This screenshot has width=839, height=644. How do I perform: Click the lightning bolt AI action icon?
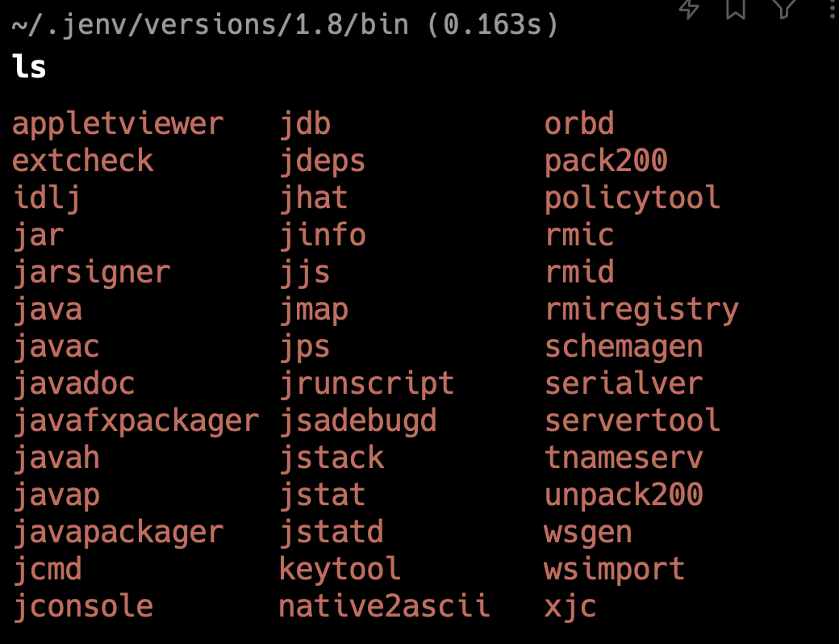[x=688, y=7]
